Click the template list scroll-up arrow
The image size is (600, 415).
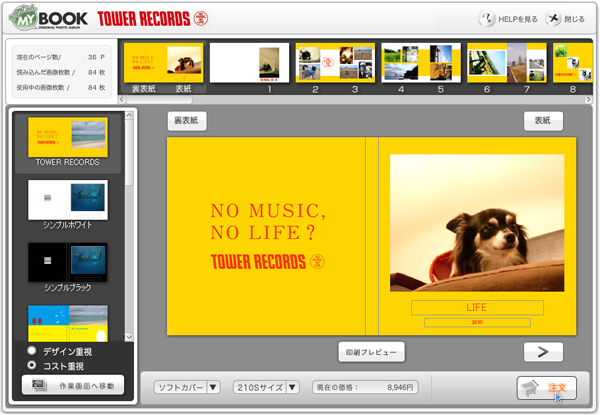pos(129,115)
